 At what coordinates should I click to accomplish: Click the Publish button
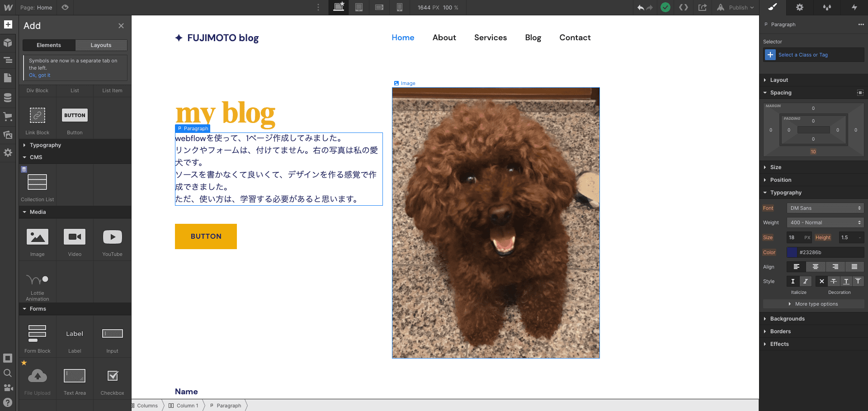(738, 8)
